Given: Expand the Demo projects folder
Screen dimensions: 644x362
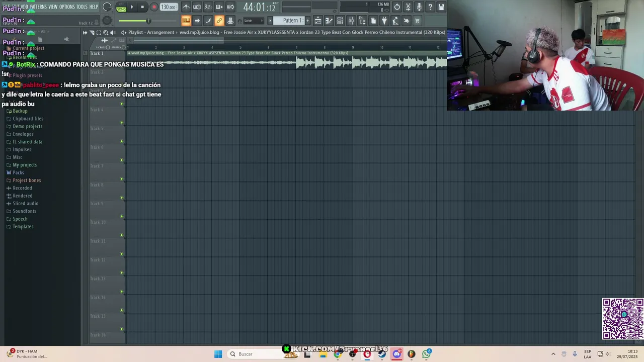Looking at the screenshot, I should click(27, 127).
